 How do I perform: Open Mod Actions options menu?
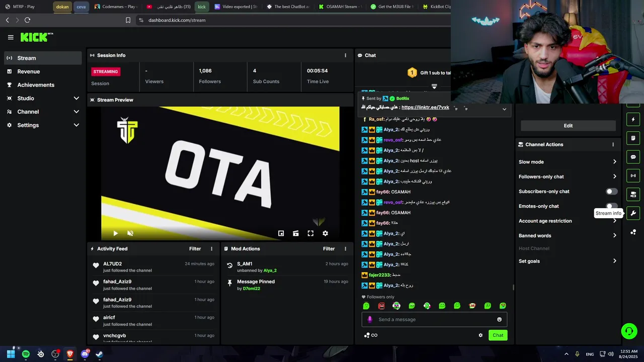pyautogui.click(x=345, y=249)
